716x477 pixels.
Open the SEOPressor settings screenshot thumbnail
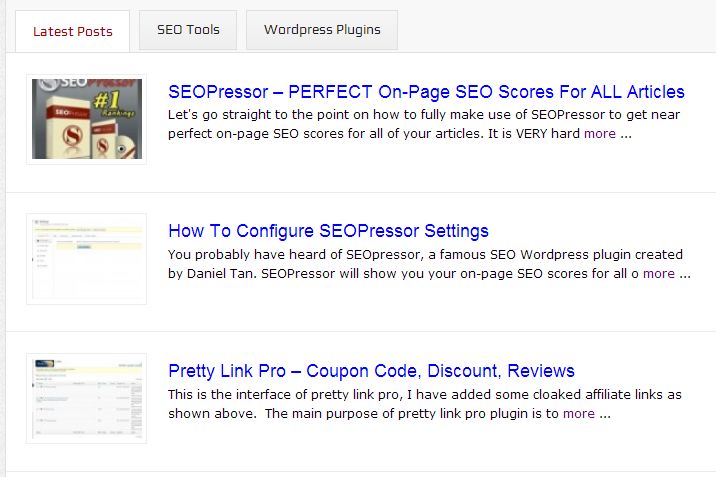(87, 259)
